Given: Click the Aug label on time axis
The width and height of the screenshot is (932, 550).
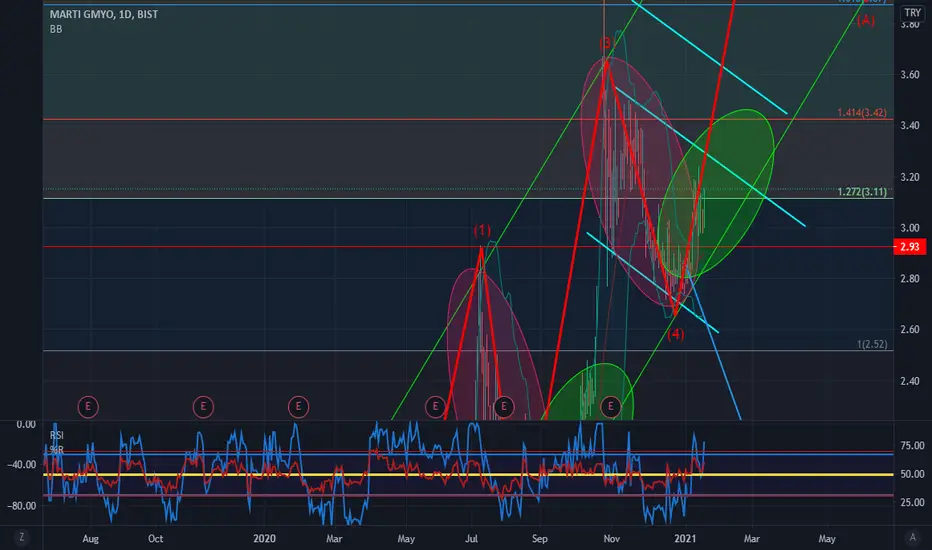Looking at the screenshot, I should (x=90, y=538).
